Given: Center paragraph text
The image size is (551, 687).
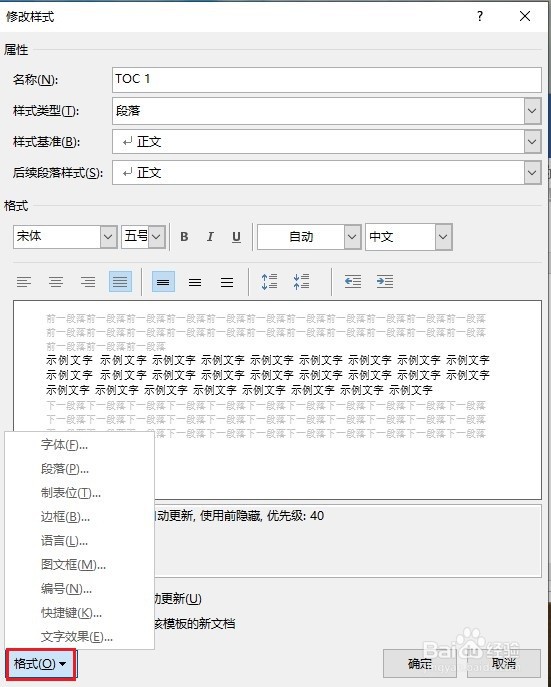Looking at the screenshot, I should (x=56, y=281).
